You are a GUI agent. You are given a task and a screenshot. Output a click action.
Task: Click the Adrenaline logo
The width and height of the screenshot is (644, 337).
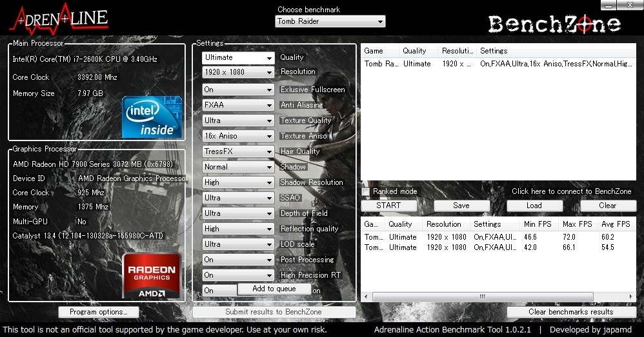59,19
